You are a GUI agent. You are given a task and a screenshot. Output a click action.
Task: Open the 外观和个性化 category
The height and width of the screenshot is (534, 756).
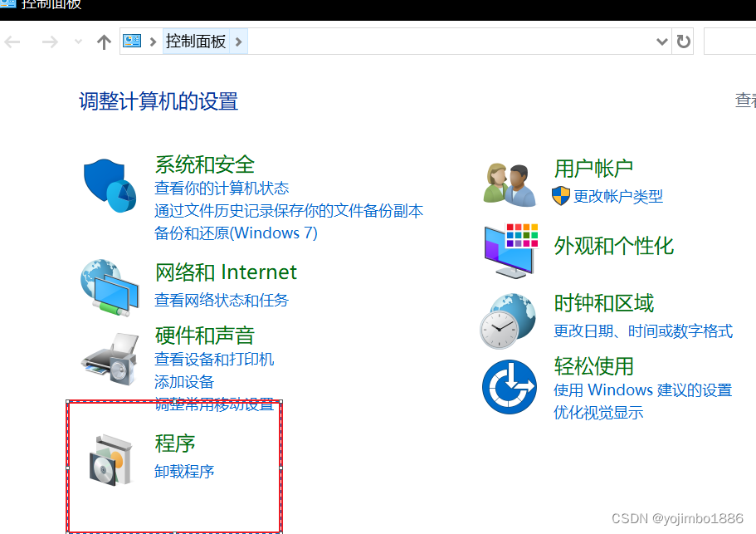[x=613, y=246]
